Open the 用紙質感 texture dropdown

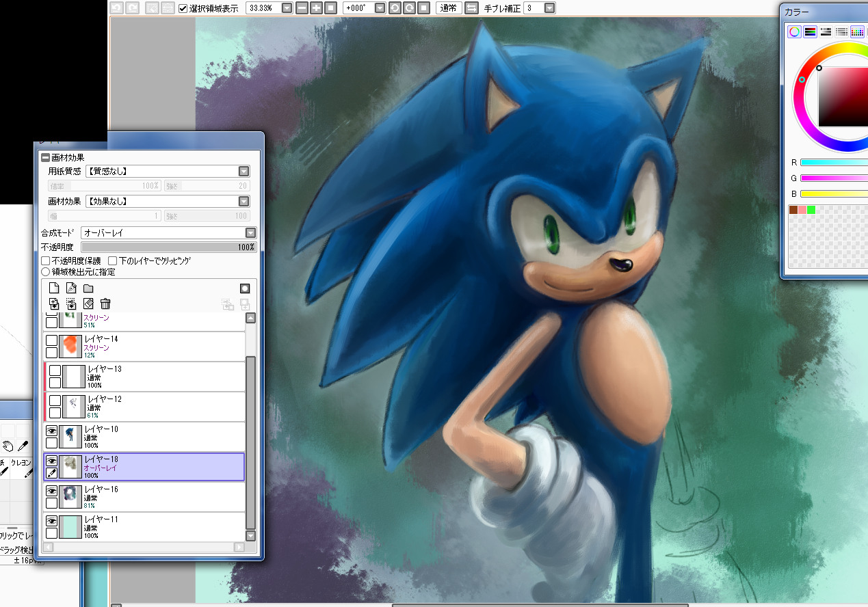pyautogui.click(x=244, y=172)
